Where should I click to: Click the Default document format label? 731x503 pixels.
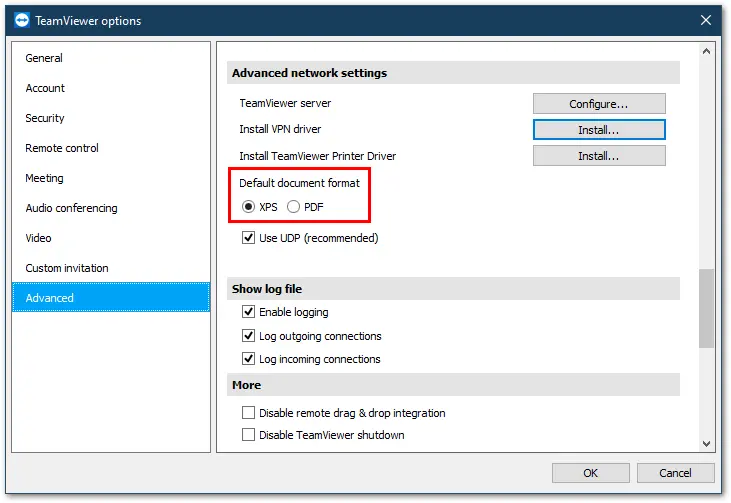[299, 183]
